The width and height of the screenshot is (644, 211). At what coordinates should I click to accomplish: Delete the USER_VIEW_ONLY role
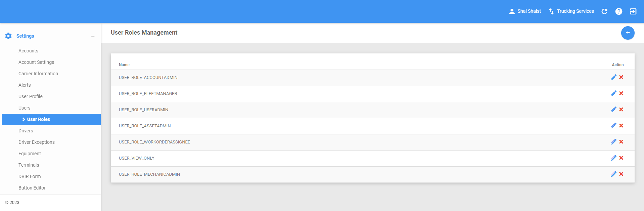(621, 158)
